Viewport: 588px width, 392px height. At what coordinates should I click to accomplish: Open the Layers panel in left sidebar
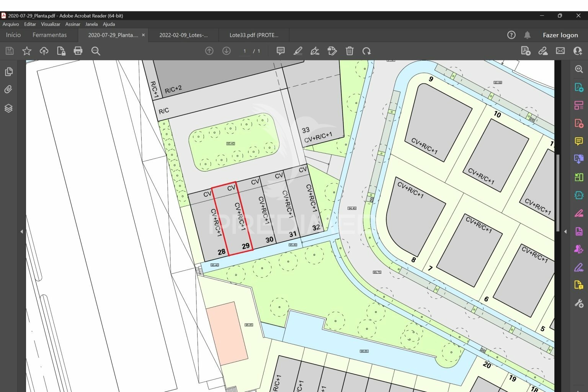tap(8, 108)
